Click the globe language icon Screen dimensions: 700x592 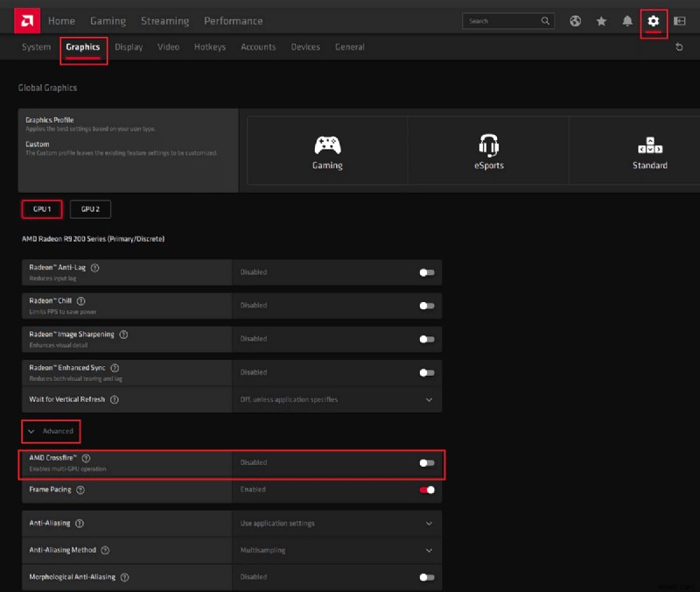point(576,20)
